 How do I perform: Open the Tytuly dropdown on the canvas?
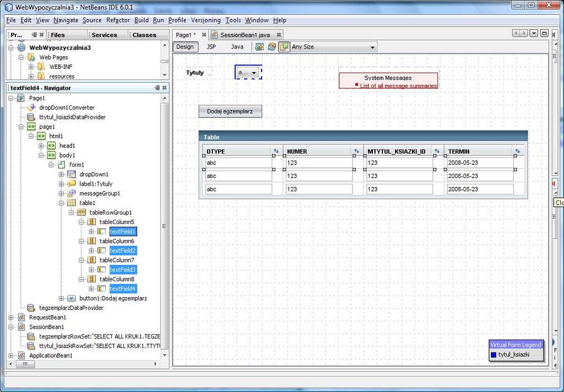pyautogui.click(x=248, y=73)
